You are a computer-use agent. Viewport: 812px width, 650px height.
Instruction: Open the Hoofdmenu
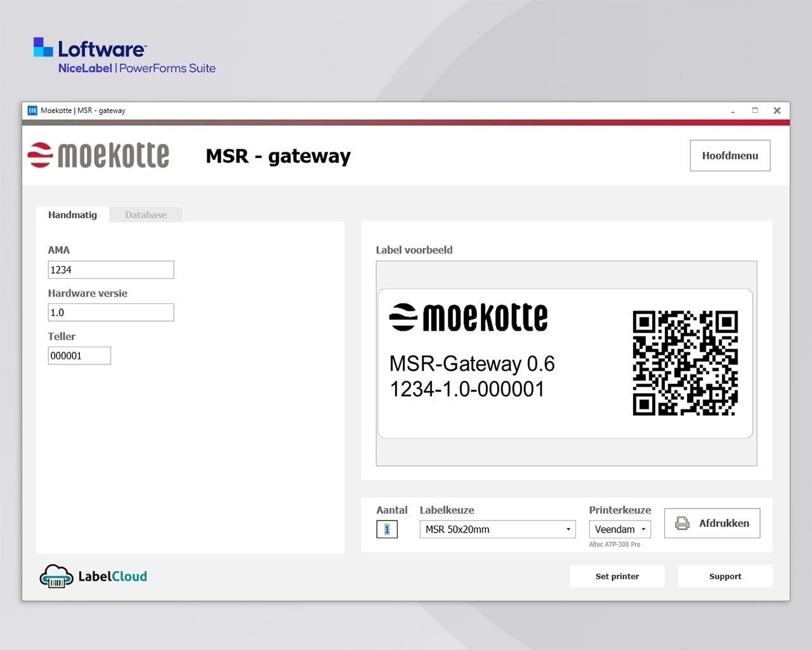pos(730,156)
